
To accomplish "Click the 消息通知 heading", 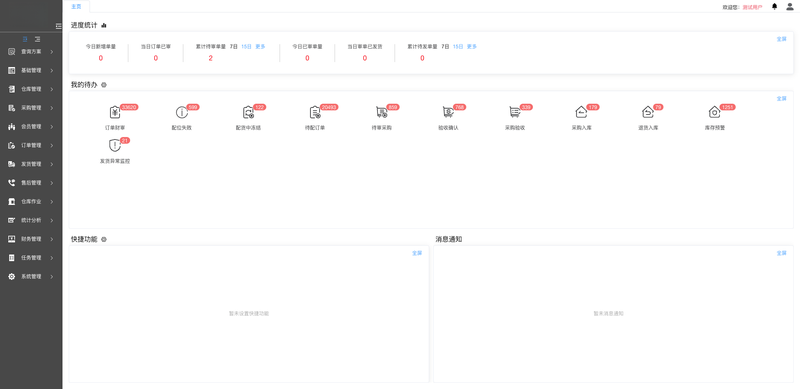I will tap(449, 239).
